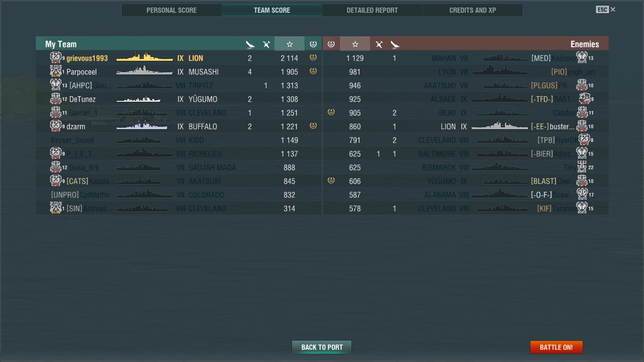Click the My Team star XP column header
Viewport: 644px width, 362px height.
[x=289, y=44]
